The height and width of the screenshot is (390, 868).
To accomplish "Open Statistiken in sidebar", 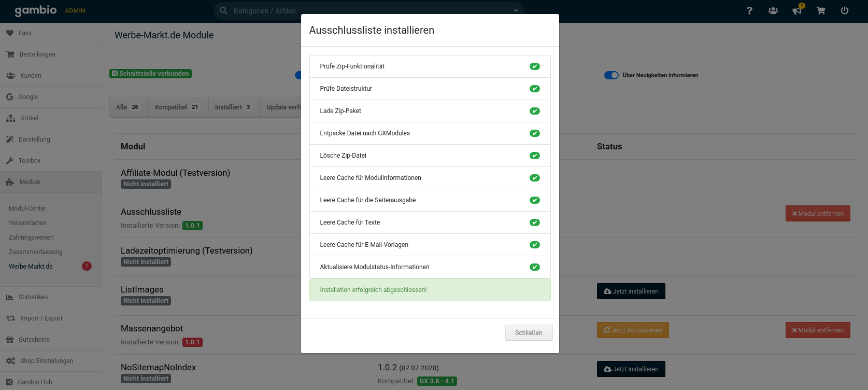I will [x=51, y=297].
